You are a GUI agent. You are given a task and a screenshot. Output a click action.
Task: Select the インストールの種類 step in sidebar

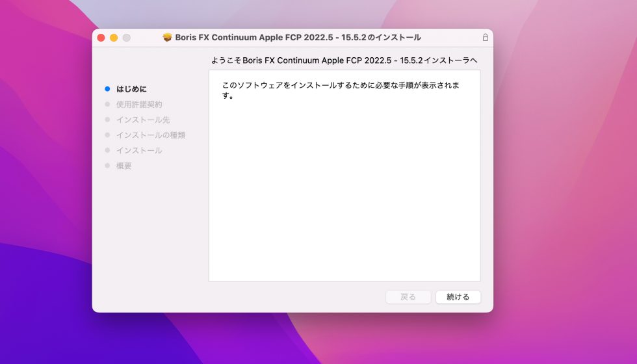tap(151, 135)
